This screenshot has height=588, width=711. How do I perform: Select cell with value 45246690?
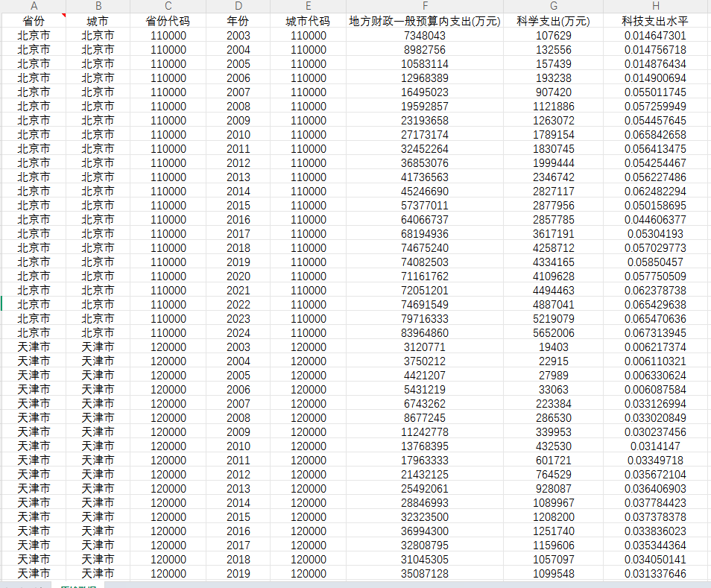[425, 192]
